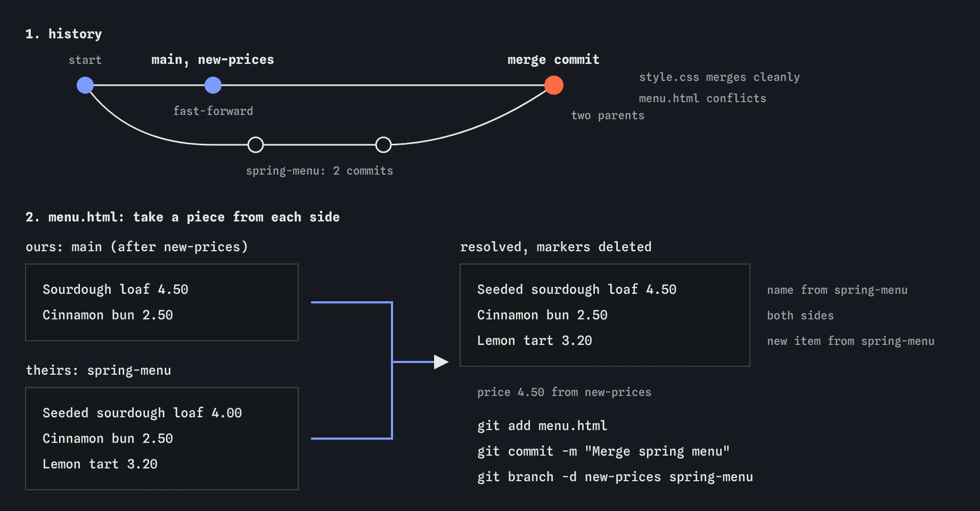Click 'spring-menu: 2 commits' label
Image resolution: width=980 pixels, height=511 pixels.
coord(320,171)
